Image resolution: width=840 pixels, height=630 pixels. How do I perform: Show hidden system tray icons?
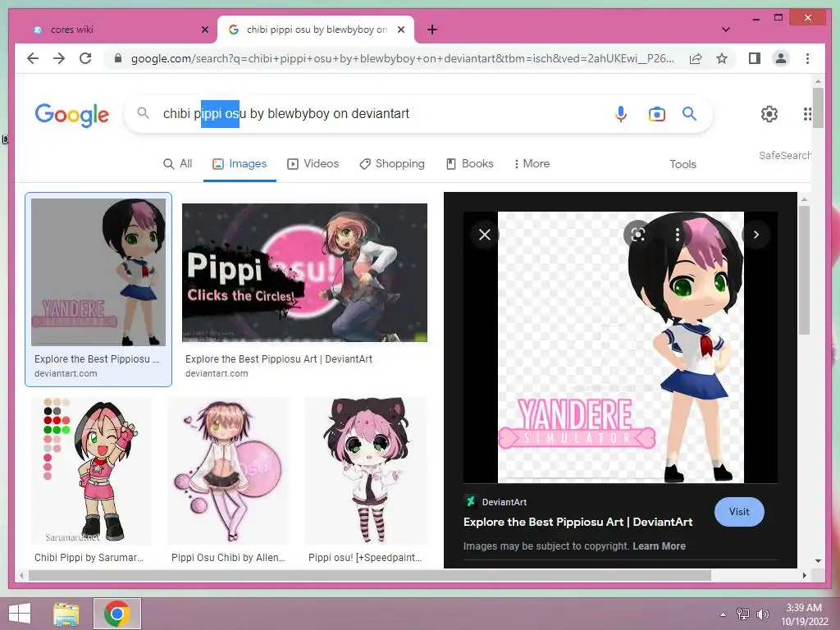pyautogui.click(x=723, y=614)
